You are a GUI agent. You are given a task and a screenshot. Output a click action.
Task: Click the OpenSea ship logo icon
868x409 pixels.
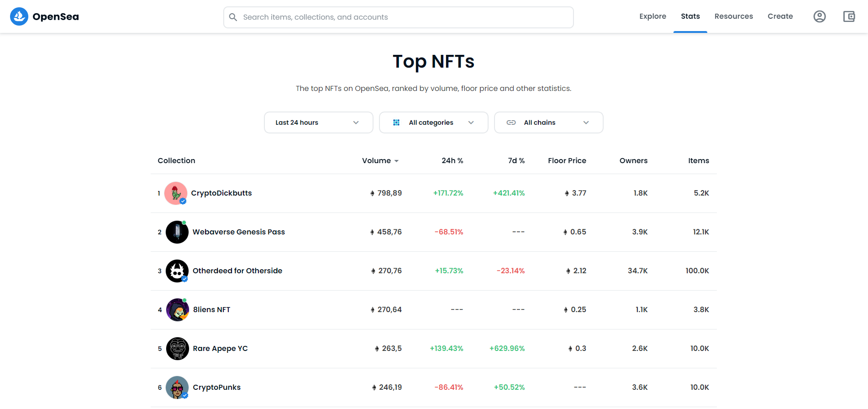tap(19, 16)
